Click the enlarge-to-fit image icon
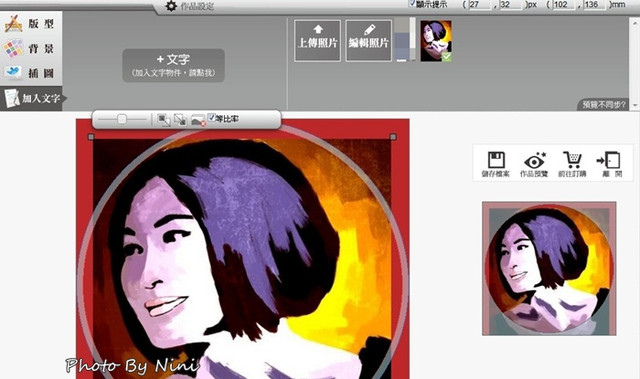This screenshot has height=379, width=640. tap(164, 120)
